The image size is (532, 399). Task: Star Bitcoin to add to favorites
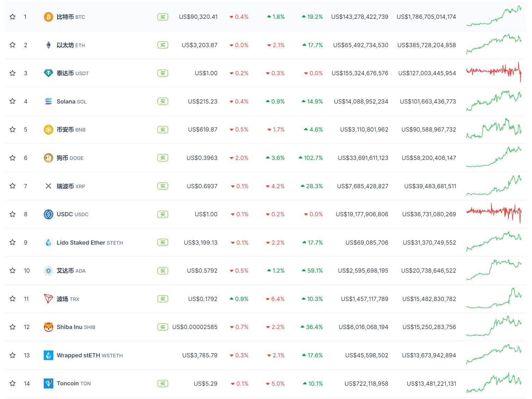(x=13, y=17)
